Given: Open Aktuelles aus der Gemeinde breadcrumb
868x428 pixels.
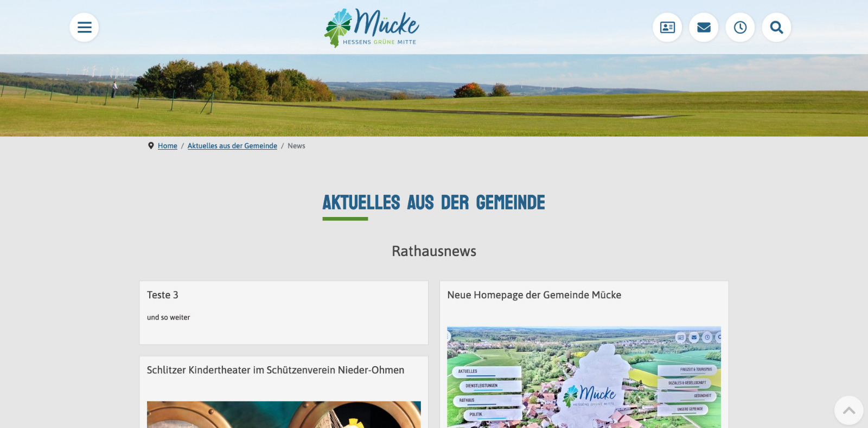Looking at the screenshot, I should pyautogui.click(x=232, y=146).
